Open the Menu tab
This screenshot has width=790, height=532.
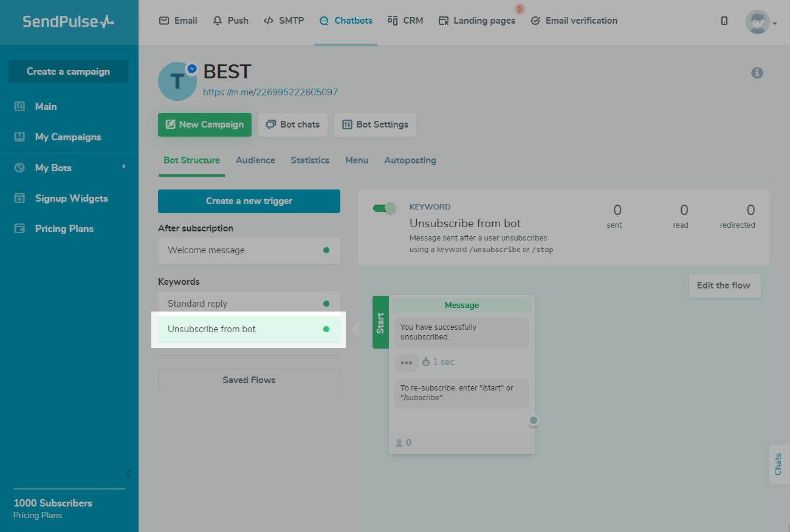click(357, 160)
